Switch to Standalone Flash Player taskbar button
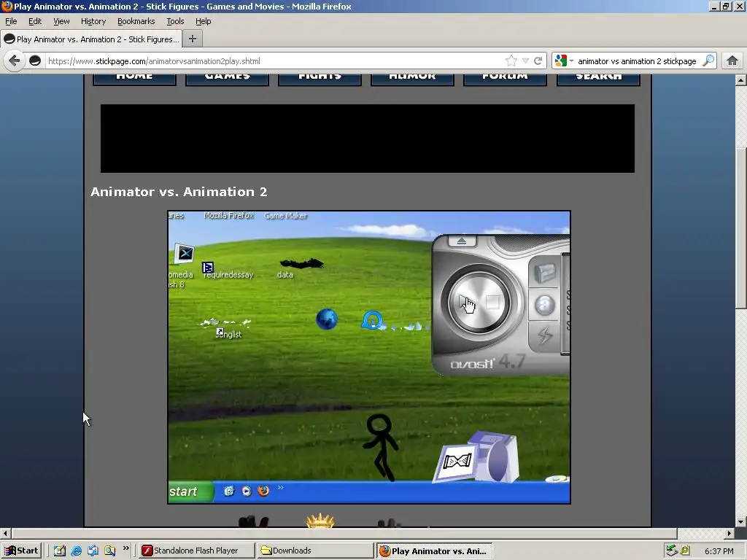This screenshot has height=560, width=747. pyautogui.click(x=196, y=551)
